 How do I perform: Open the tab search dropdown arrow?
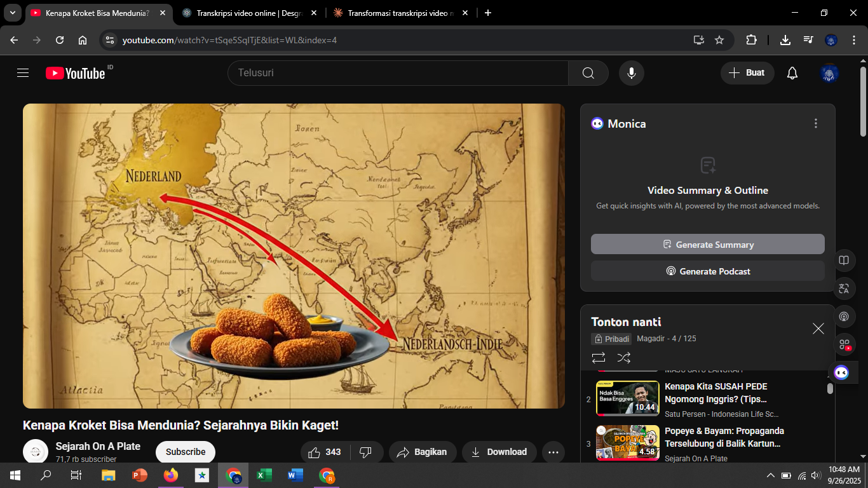[x=13, y=13]
